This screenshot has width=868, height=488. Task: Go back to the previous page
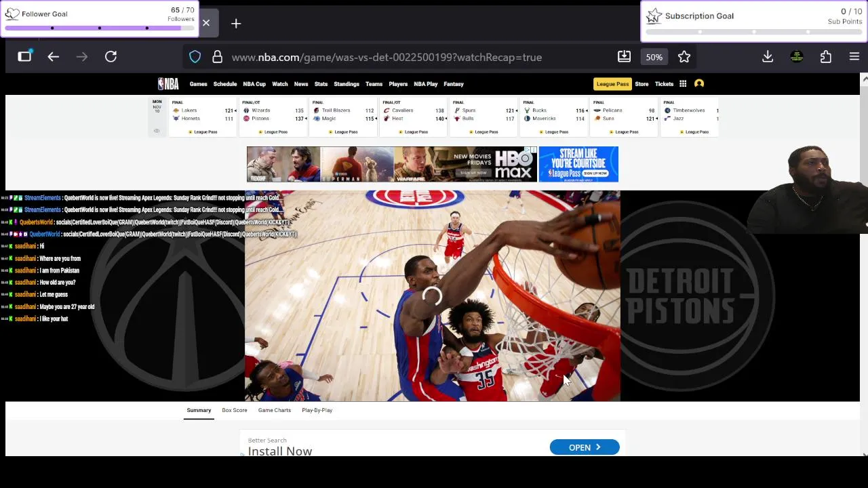click(x=54, y=57)
